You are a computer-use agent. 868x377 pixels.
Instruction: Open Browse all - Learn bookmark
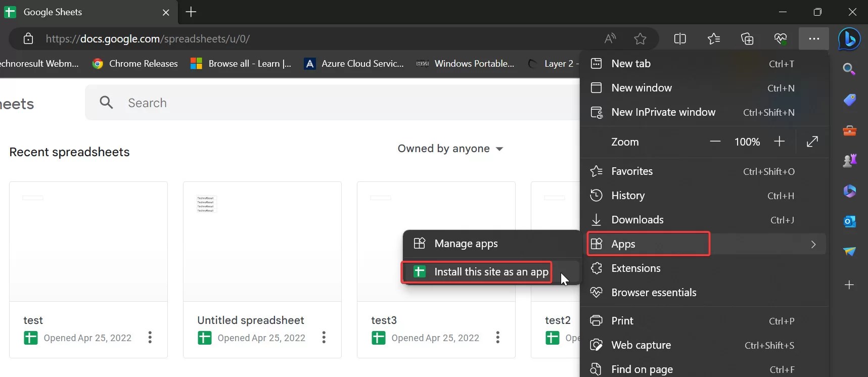point(241,64)
